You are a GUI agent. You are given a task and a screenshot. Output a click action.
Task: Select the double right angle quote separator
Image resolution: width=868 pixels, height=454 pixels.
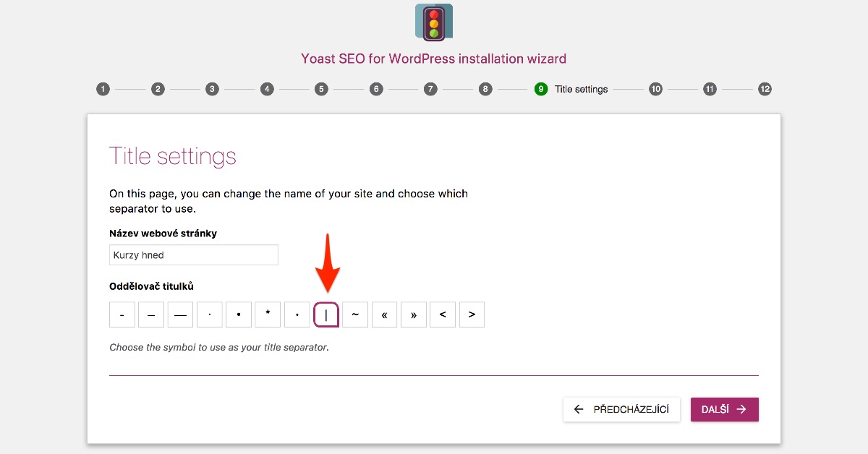414,314
